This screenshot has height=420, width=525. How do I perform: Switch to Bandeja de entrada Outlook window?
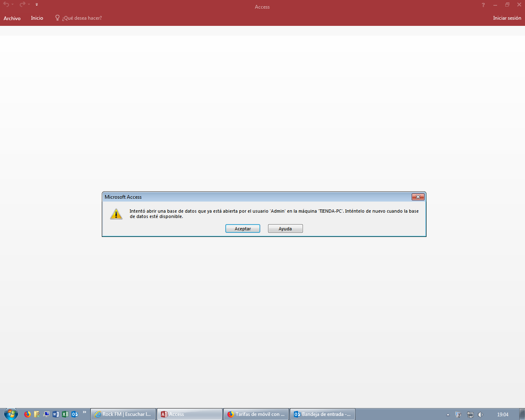click(323, 414)
